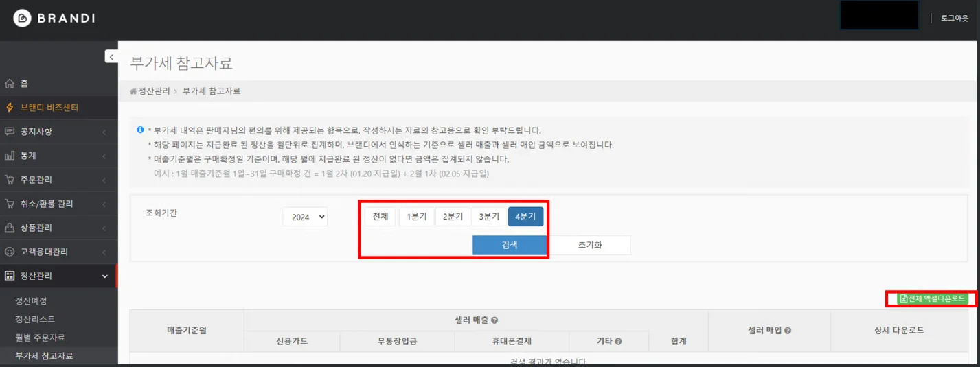Click the 부가세 참고자료 page title
980x367 pixels.
pyautogui.click(x=181, y=64)
